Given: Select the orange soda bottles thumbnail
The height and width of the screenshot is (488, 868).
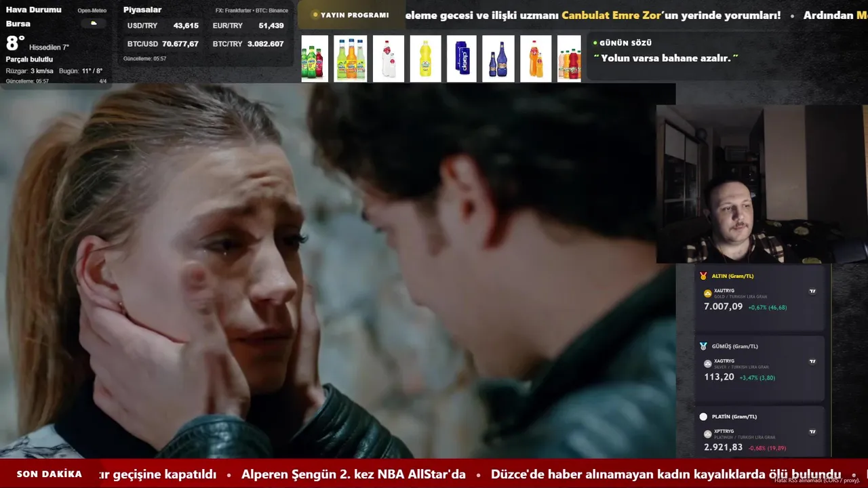Looking at the screenshot, I should (536, 59).
